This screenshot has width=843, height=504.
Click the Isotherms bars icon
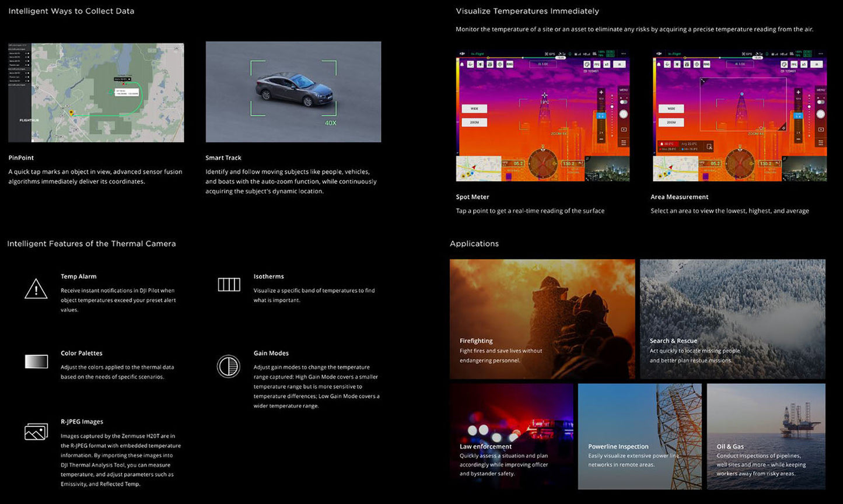[x=229, y=285]
